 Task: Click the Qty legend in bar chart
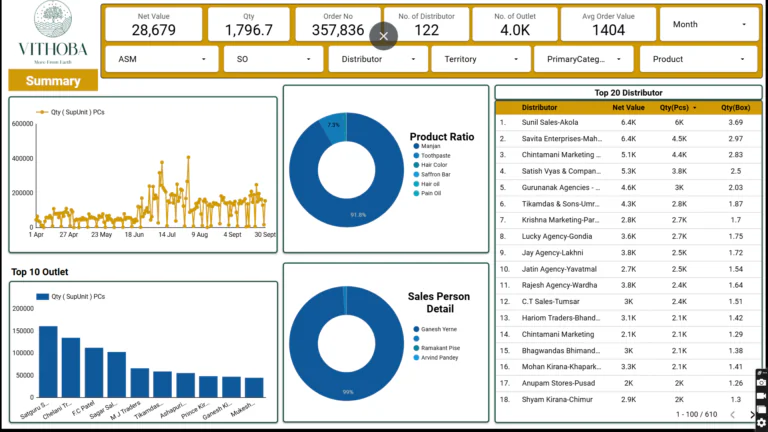tap(71, 296)
